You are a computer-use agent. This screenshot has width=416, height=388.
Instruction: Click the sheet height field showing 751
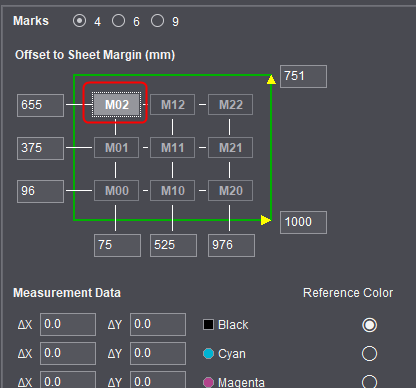point(303,77)
